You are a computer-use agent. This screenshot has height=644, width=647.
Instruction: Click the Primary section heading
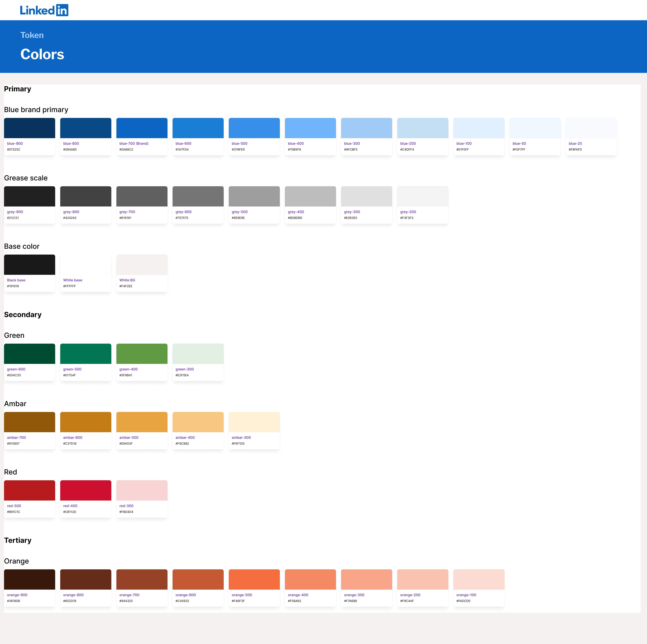[x=17, y=89]
